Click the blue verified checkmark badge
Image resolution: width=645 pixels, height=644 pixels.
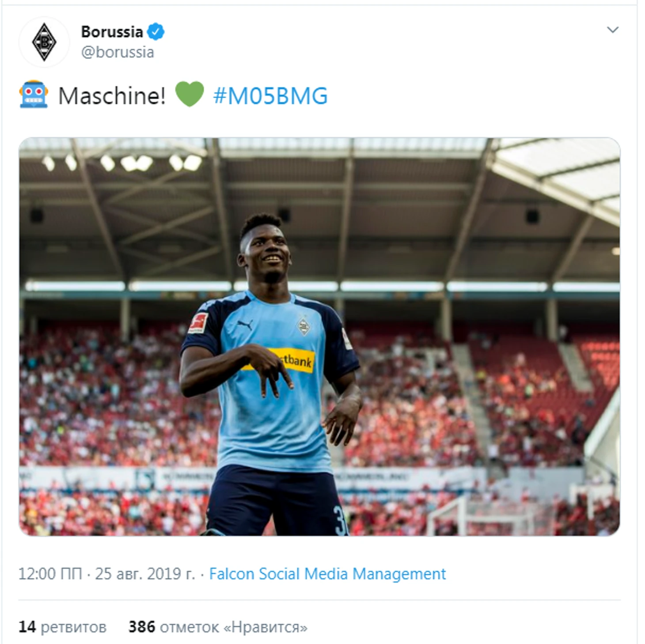pyautogui.click(x=156, y=32)
